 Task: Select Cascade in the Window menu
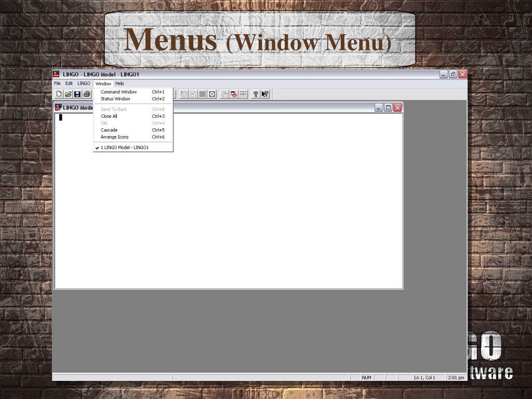pos(133,130)
